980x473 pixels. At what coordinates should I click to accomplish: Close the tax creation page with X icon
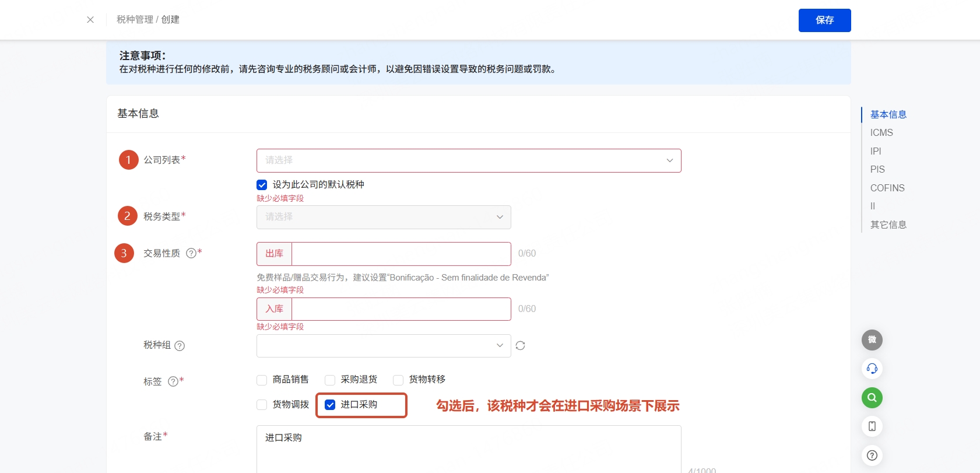coord(90,20)
